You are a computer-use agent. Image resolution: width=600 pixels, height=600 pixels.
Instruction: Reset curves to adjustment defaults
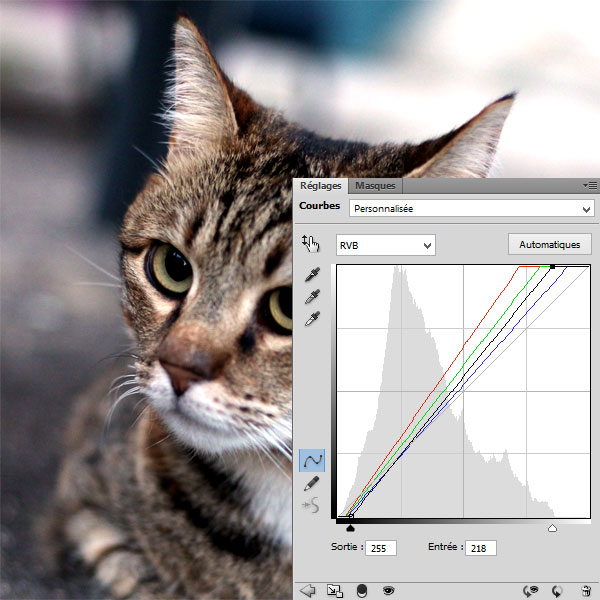(x=557, y=591)
